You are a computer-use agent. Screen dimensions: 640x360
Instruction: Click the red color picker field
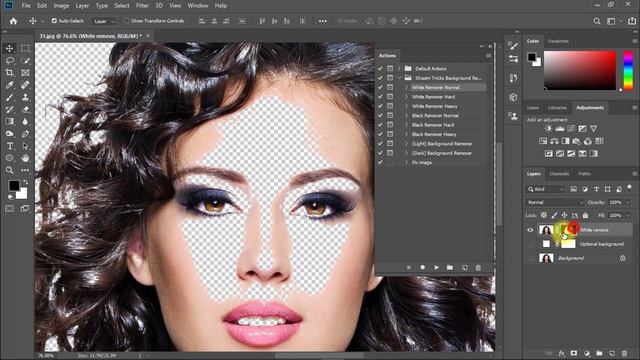(x=580, y=70)
